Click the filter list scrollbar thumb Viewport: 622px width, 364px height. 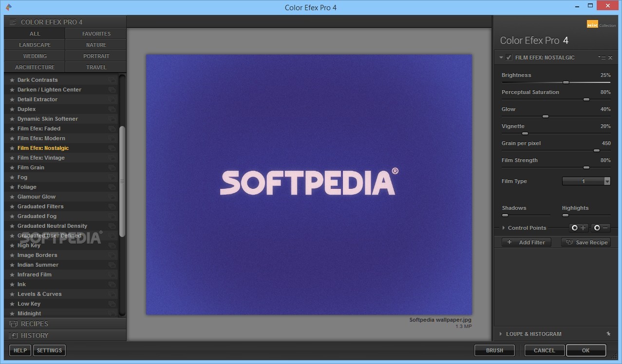tap(122, 181)
